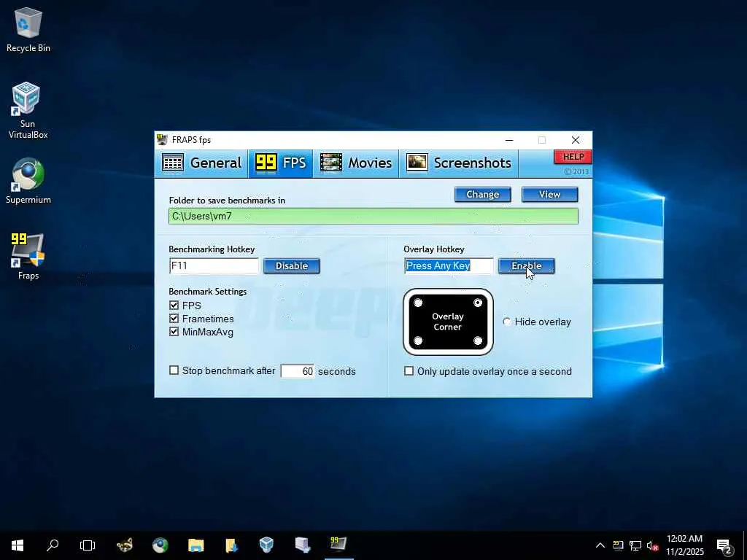Disable the benchmarking hotkey
The image size is (747, 560).
[292, 265]
